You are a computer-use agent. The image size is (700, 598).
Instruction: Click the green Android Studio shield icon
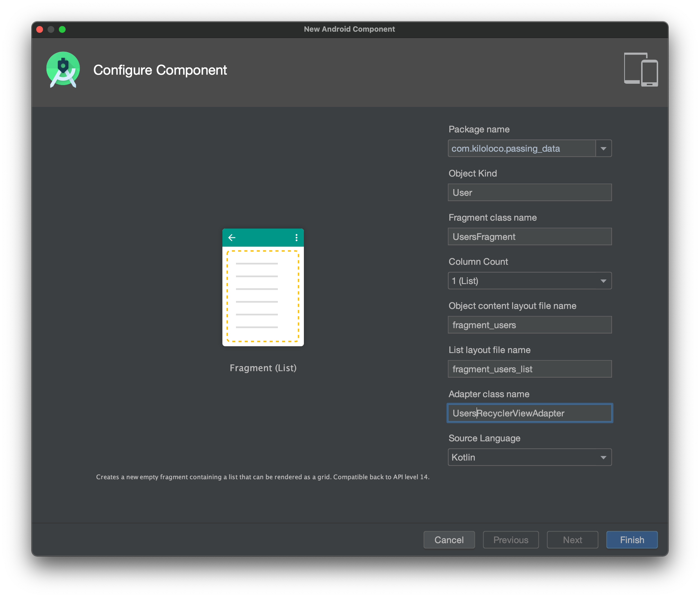pyautogui.click(x=63, y=69)
